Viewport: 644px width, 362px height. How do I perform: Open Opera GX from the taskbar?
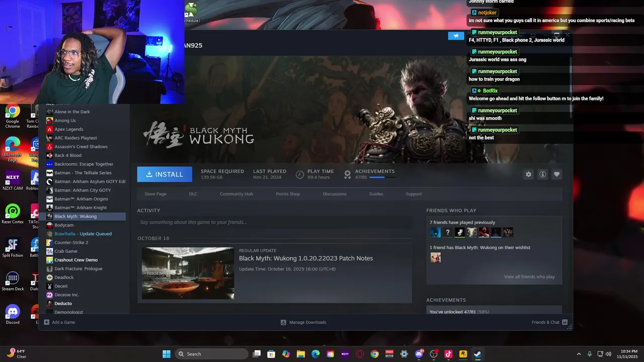360,354
